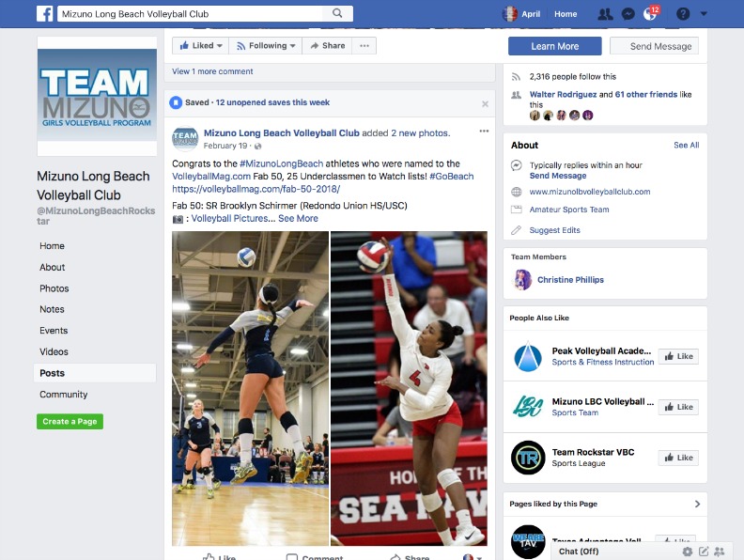Click the Team Mizuno page profile picture
The width and height of the screenshot is (744, 560).
[97, 95]
